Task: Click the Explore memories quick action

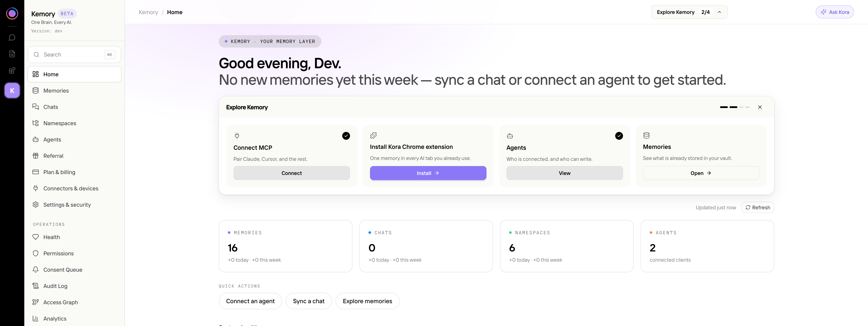Action: tap(367, 301)
